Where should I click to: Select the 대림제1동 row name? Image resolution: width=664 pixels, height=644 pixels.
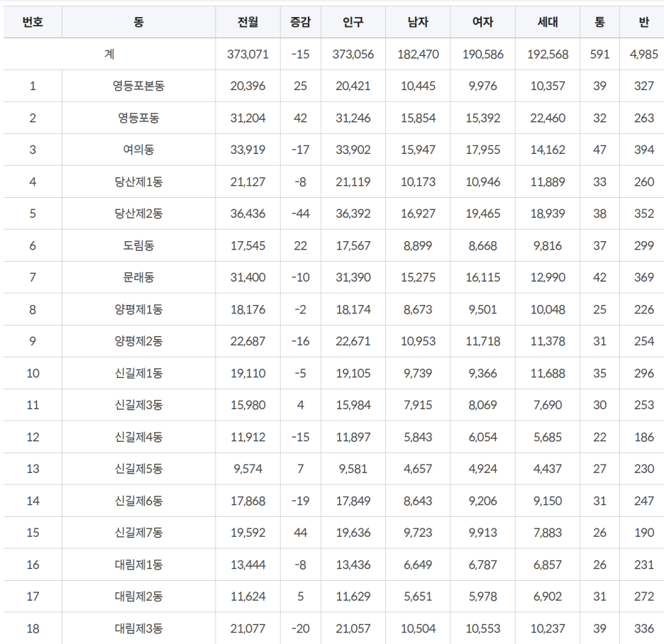click(138, 565)
